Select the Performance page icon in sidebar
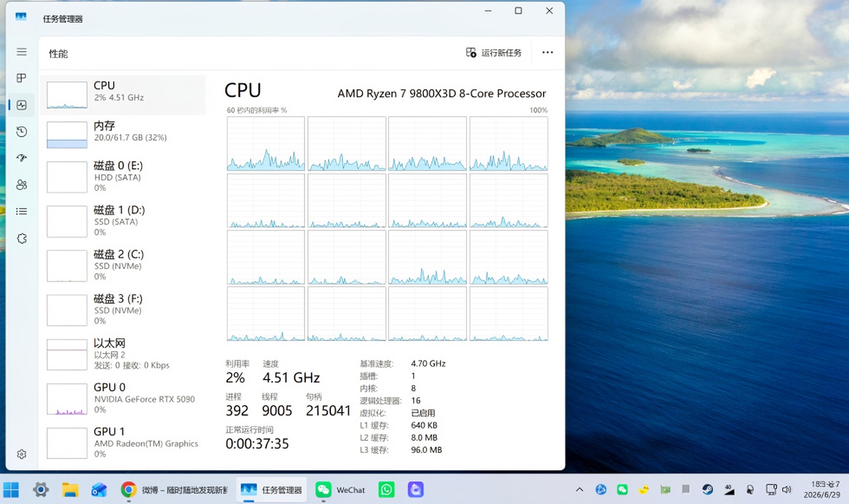 point(22,105)
